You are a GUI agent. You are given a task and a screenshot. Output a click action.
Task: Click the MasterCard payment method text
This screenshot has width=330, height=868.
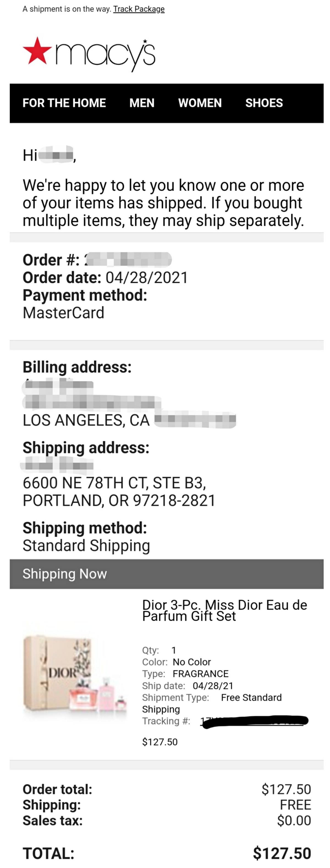[63, 313]
